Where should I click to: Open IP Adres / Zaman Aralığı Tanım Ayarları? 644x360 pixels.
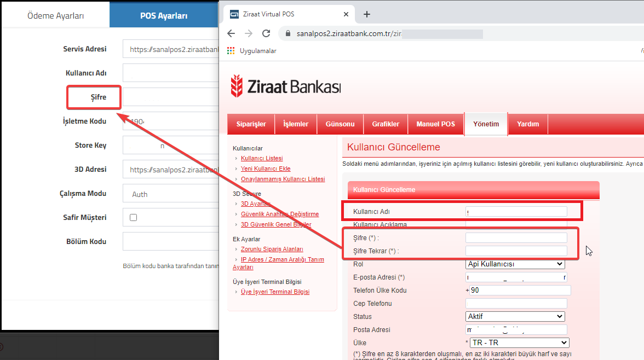point(278,263)
